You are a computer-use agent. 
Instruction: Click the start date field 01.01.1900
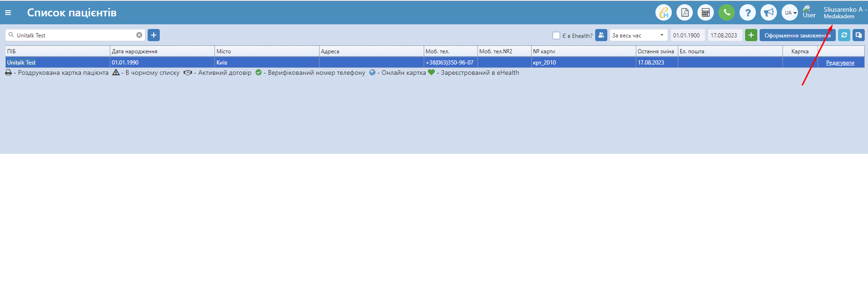687,35
